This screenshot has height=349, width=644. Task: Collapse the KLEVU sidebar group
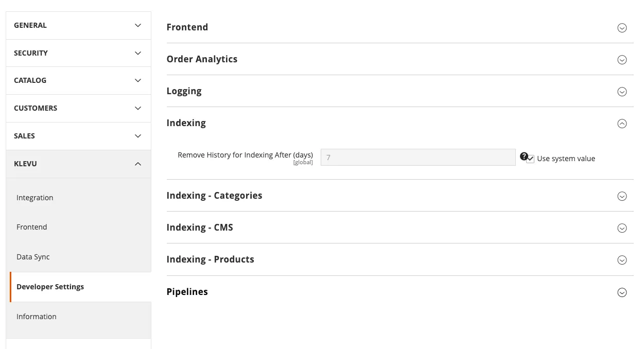click(78, 164)
